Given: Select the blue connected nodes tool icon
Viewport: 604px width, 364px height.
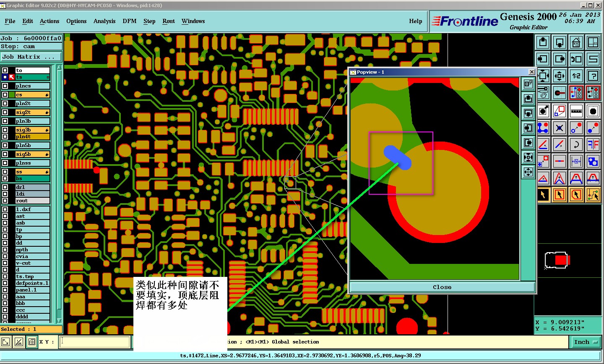Looking at the screenshot, I should 543,128.
